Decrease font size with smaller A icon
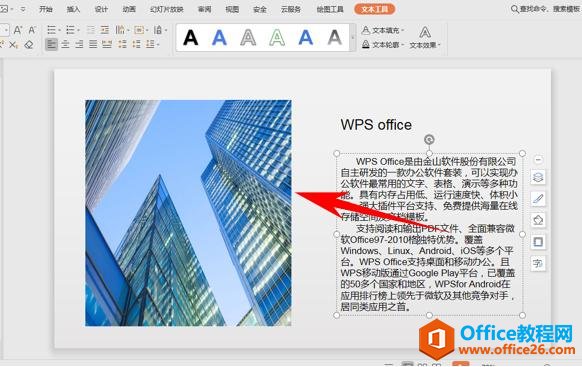This screenshot has width=582, height=367. [32, 30]
